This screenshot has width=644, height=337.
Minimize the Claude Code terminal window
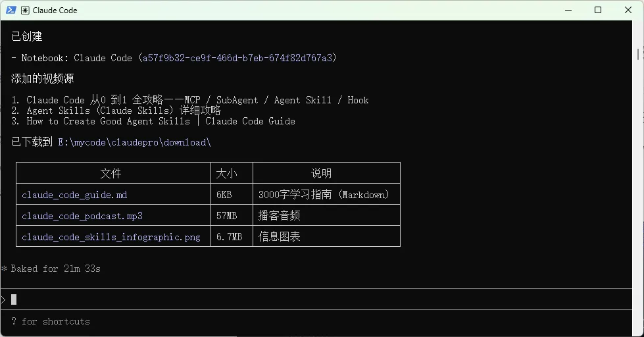568,10
